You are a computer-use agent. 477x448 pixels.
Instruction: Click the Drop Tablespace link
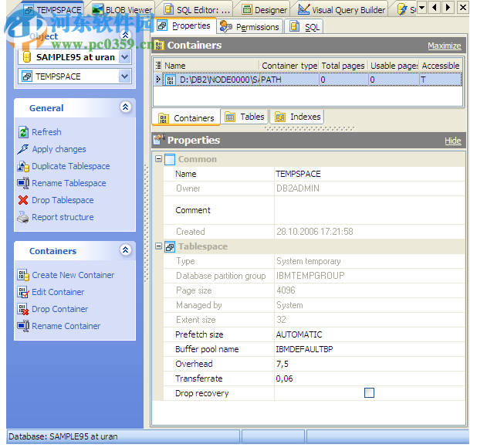point(63,200)
